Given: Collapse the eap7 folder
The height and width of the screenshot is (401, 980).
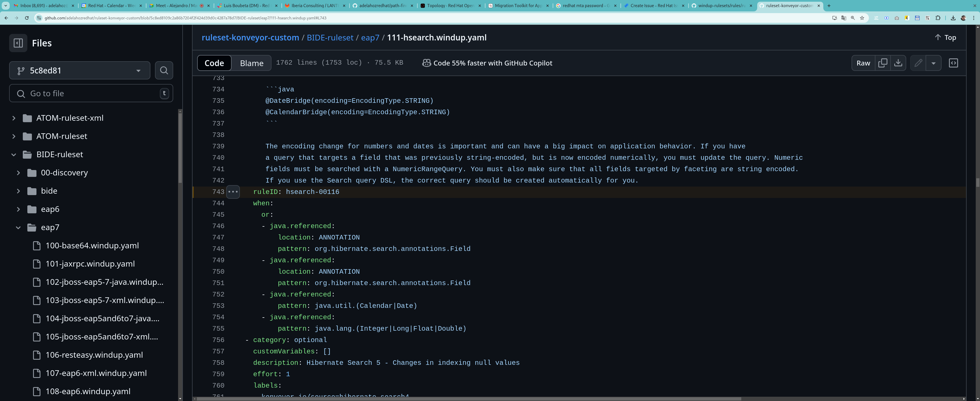Looking at the screenshot, I should [18, 228].
